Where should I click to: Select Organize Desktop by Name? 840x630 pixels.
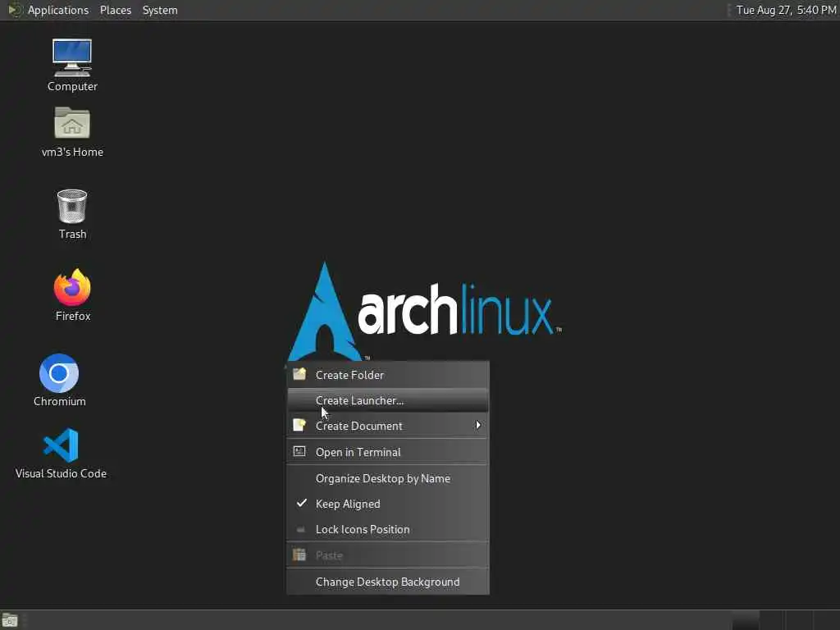(x=388, y=478)
